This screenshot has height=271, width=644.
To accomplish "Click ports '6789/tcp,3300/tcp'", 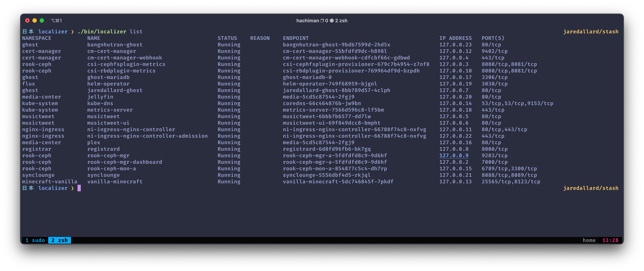I will point(509,168).
